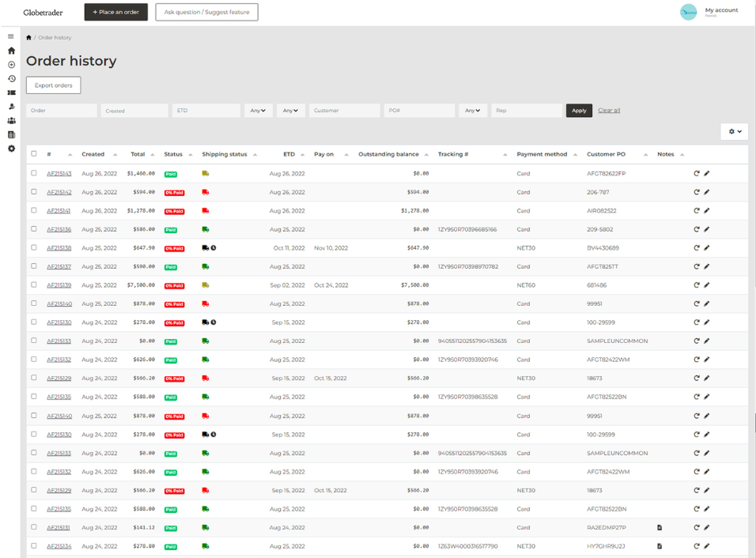Click the PO# filter field
The width and height of the screenshot is (756, 558).
(419, 111)
